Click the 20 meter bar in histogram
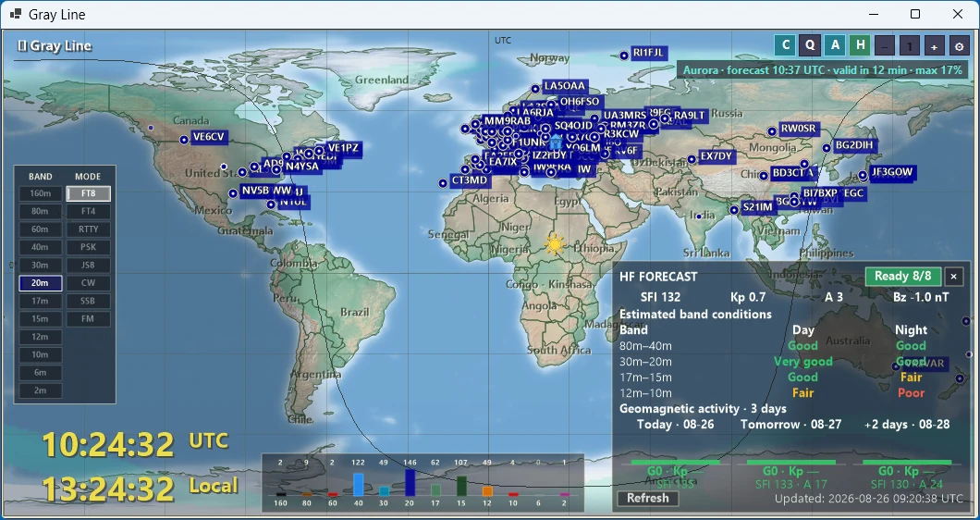This screenshot has height=520, width=980. [410, 482]
